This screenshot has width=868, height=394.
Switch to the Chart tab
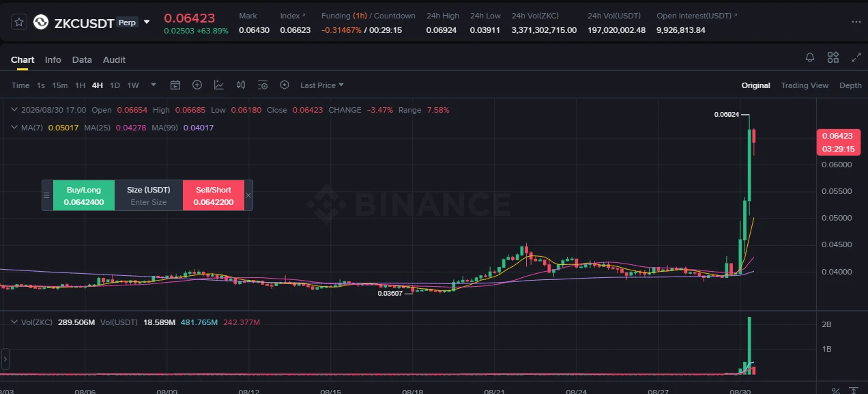coord(23,59)
